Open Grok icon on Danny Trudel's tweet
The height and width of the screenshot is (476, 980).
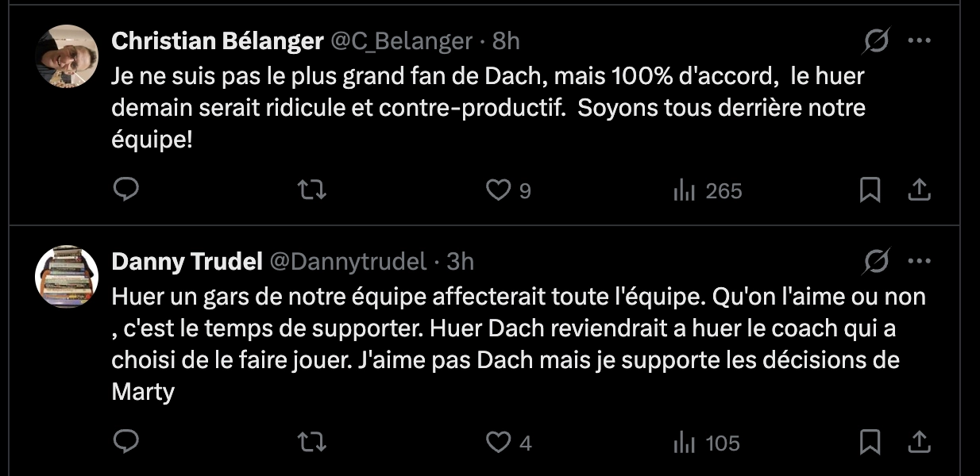point(877,260)
